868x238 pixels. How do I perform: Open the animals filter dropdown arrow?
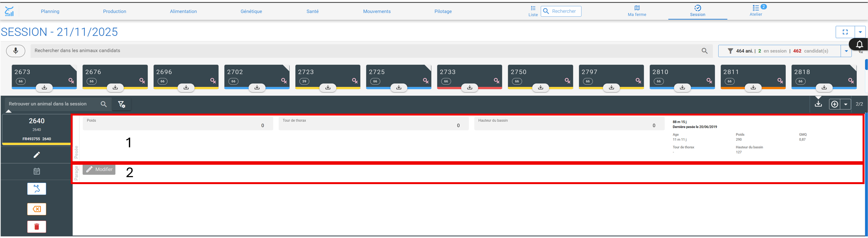click(x=846, y=51)
